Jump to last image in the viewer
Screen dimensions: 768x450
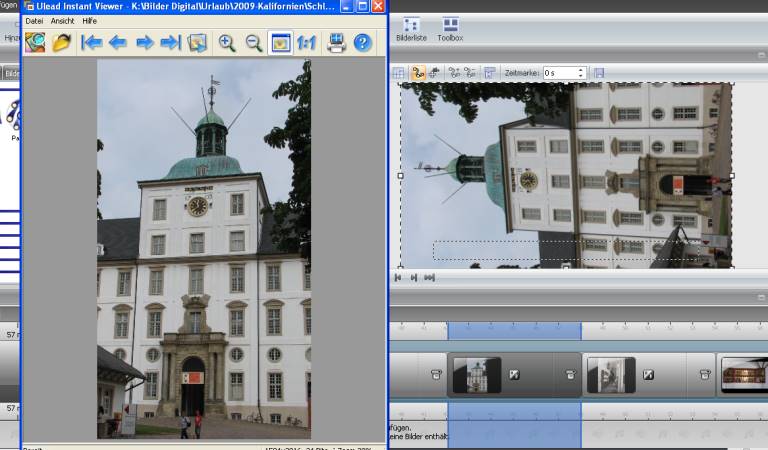171,42
